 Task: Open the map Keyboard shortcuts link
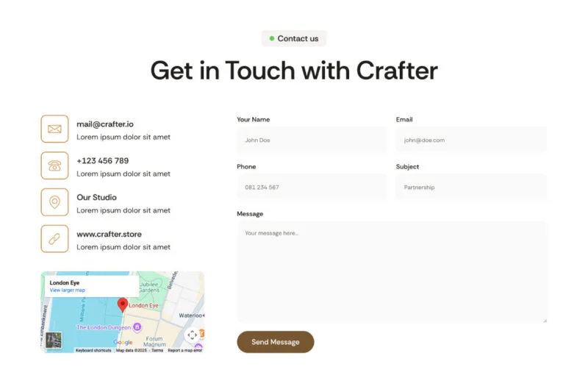coord(93,350)
